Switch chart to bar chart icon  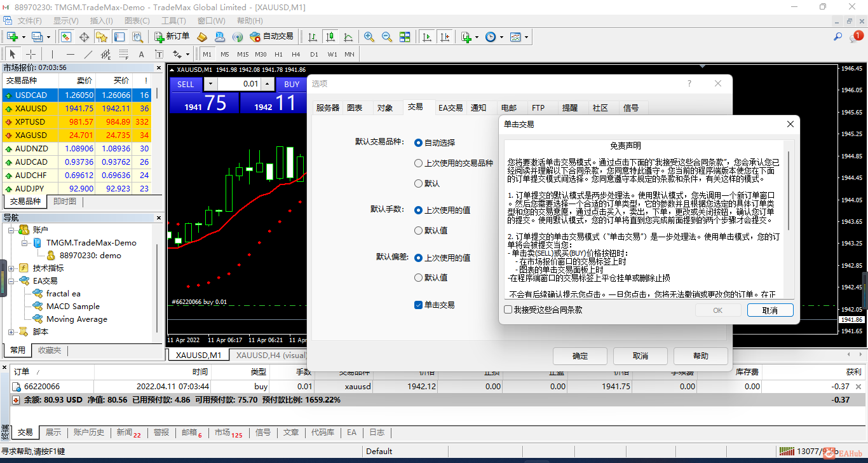tap(313, 37)
